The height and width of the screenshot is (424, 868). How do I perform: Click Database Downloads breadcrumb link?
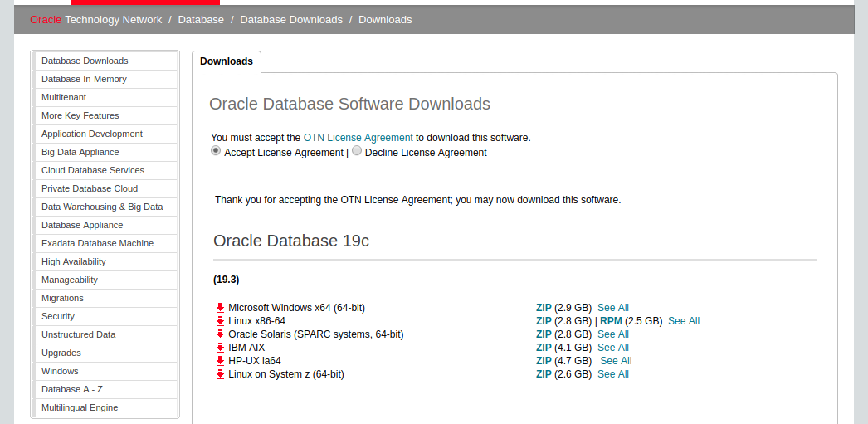291,20
